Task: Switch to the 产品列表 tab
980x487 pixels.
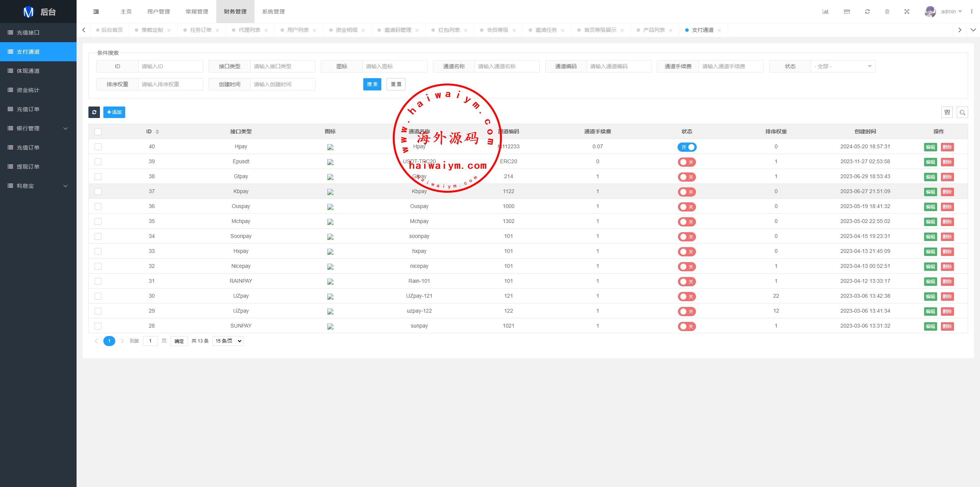Action: 653,30
